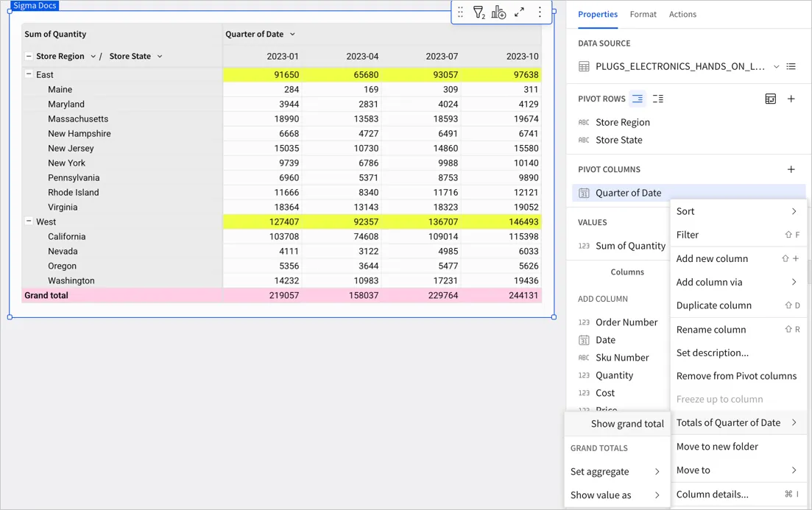
Task: Collapse the West region group
Action: [x=29, y=221]
